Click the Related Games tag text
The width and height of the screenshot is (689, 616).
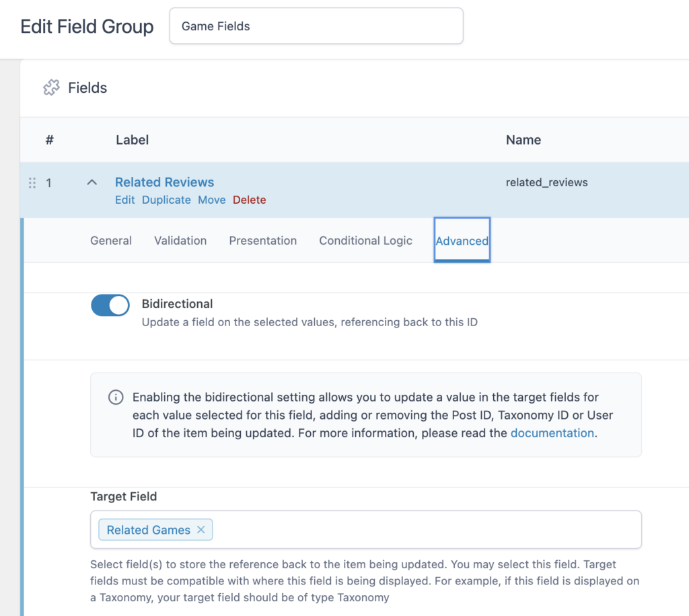point(149,529)
